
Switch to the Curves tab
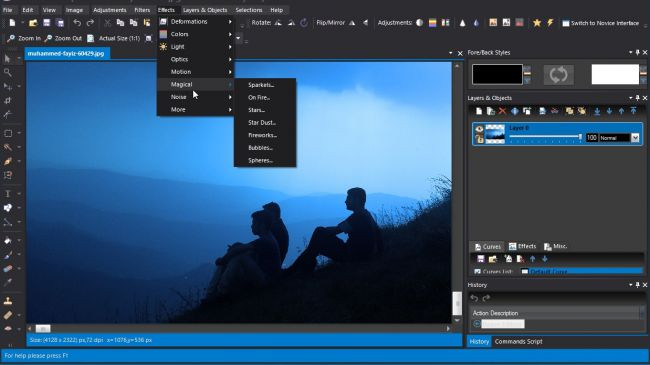click(487, 247)
